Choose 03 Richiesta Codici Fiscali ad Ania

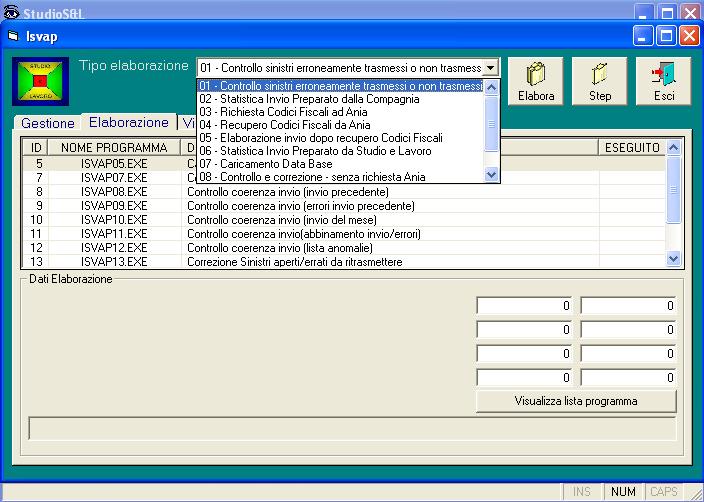tap(341, 112)
